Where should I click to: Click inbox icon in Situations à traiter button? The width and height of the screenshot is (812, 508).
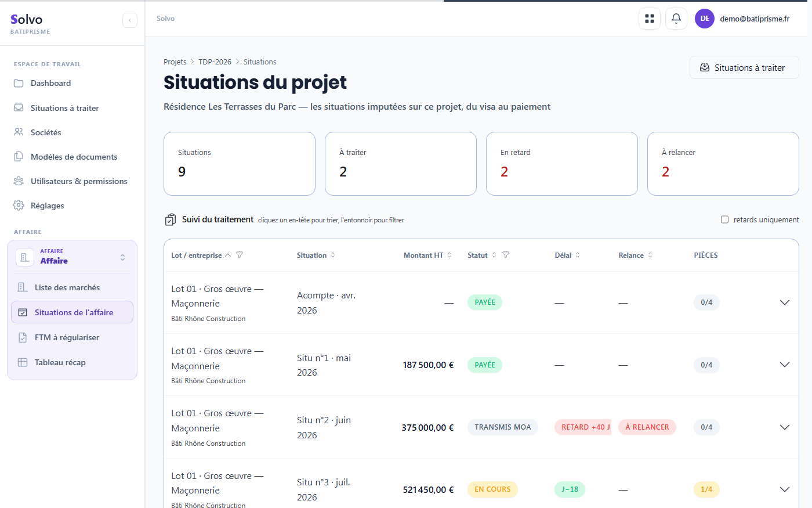coord(705,67)
